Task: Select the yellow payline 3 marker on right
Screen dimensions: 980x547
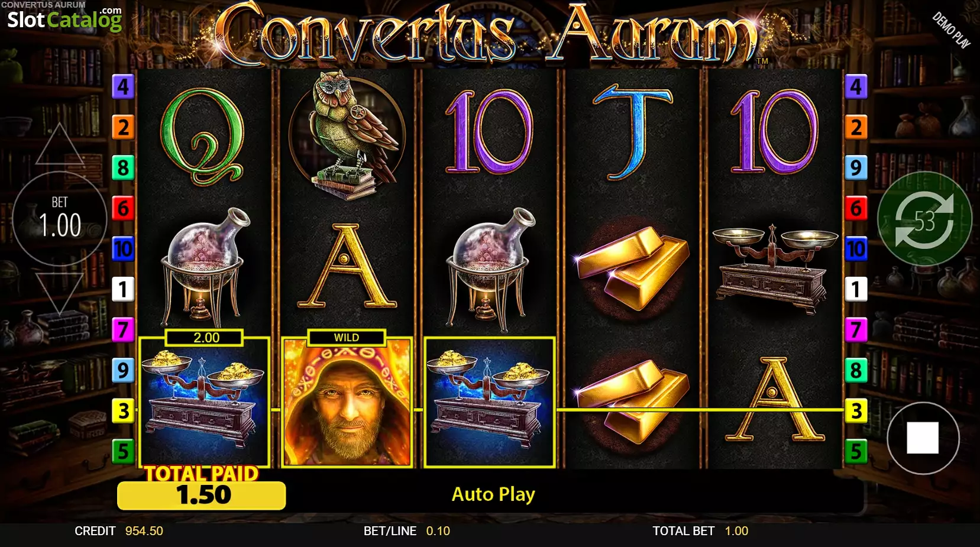Action: [856, 411]
